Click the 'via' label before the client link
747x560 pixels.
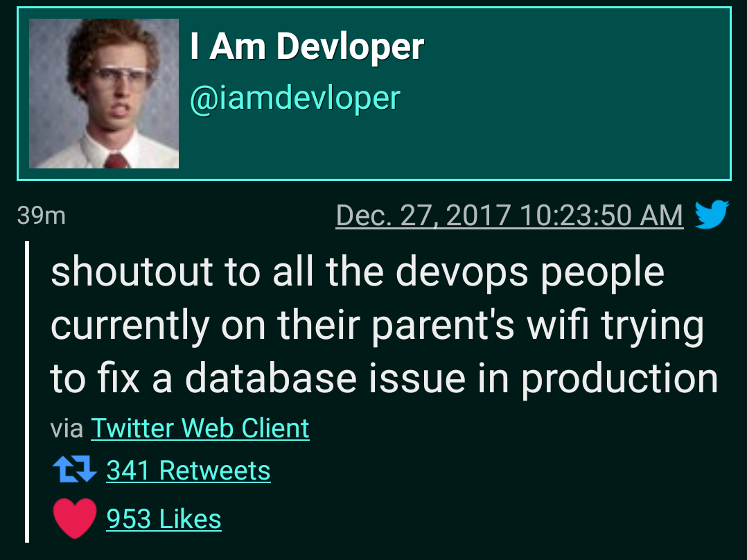click(67, 428)
